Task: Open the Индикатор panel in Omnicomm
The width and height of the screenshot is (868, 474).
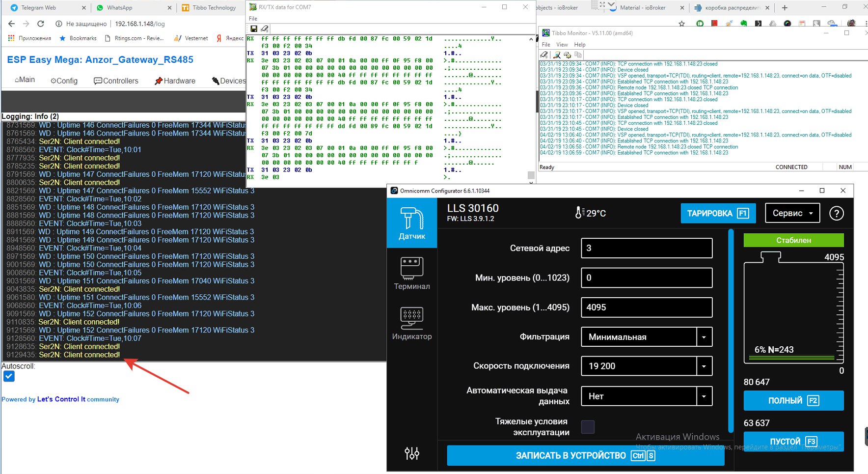Action: [x=411, y=323]
